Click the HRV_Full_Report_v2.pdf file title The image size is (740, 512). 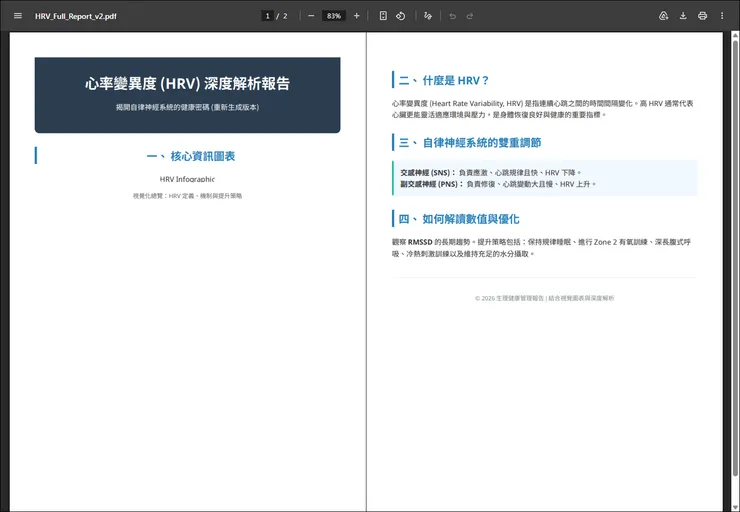(x=76, y=16)
